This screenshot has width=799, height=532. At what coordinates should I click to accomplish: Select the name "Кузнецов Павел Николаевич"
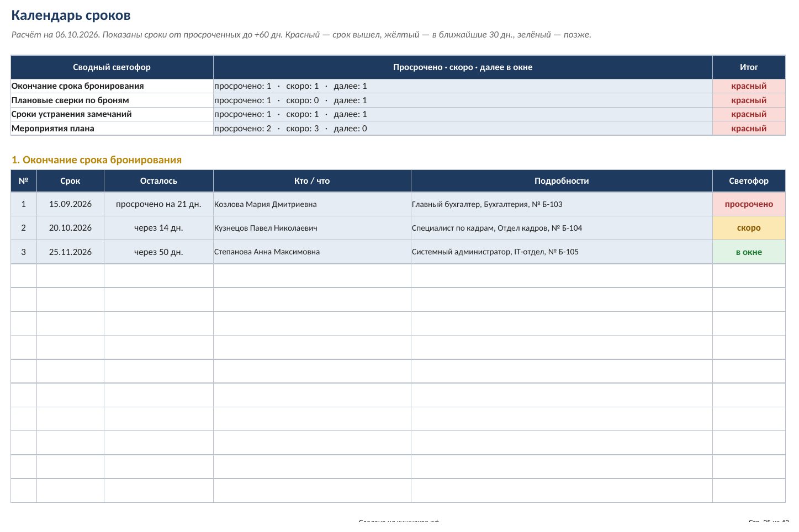(266, 228)
